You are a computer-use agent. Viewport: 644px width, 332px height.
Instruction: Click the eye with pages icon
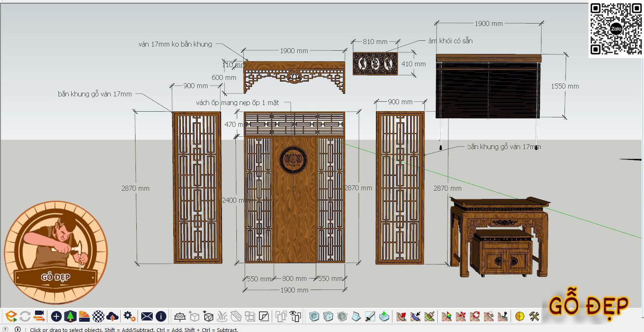point(295,316)
